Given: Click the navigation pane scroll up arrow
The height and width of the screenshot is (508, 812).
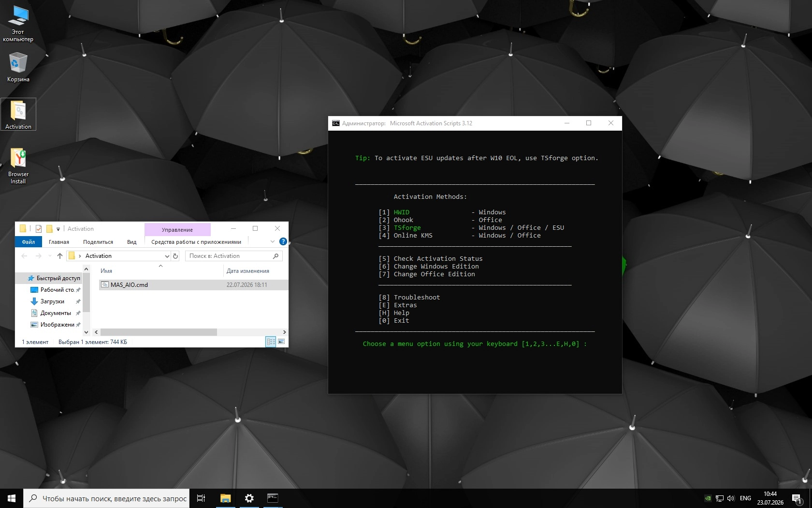Looking at the screenshot, I should point(87,269).
